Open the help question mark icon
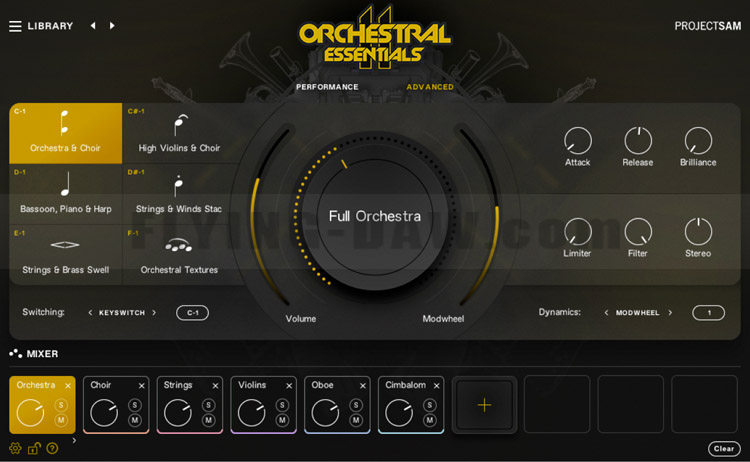The width and height of the screenshot is (750, 462). pos(53,448)
